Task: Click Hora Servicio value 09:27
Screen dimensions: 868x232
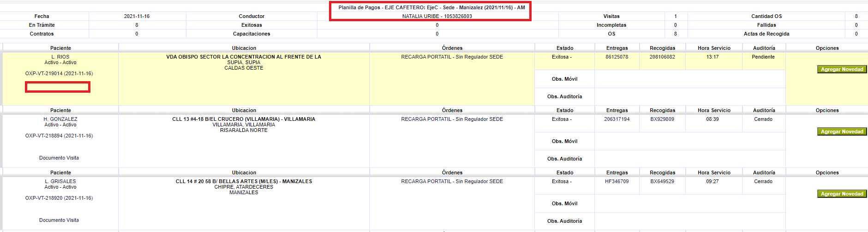Action: pyautogui.click(x=712, y=181)
